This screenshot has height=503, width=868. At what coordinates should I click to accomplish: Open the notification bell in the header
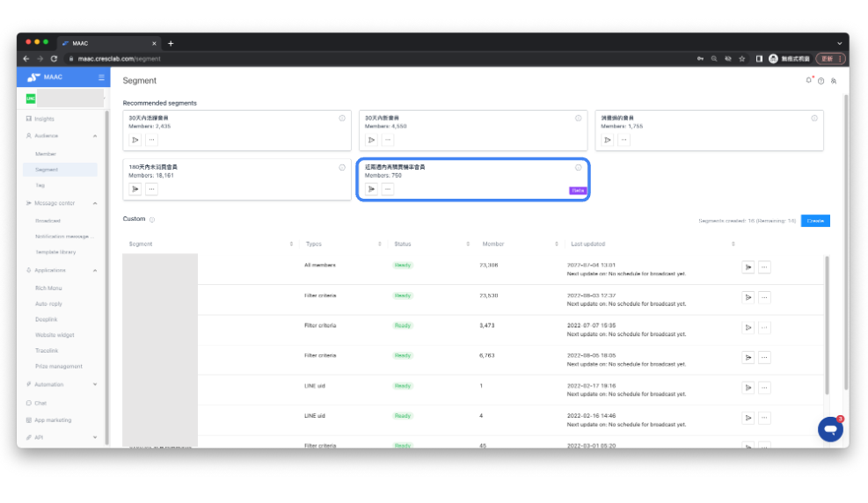click(809, 81)
